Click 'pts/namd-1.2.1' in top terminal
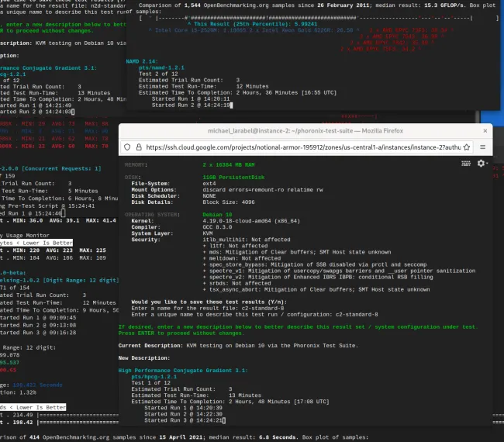Image resolution: width=504 pixels, height=442 pixels. click(161, 67)
